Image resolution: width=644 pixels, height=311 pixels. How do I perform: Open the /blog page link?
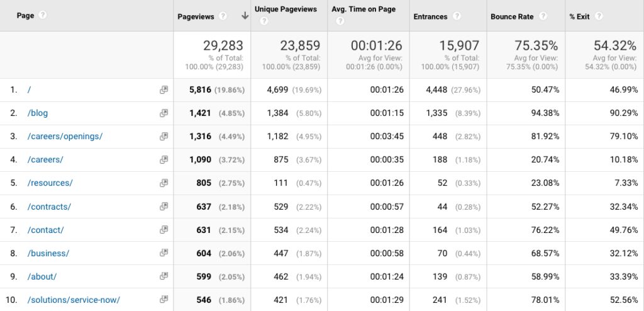point(37,113)
